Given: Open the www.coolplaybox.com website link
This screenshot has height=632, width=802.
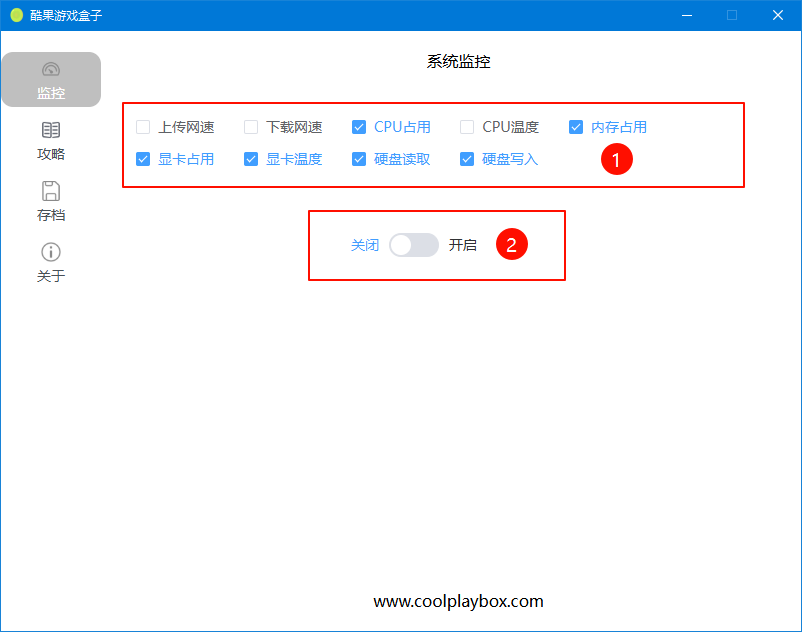Looking at the screenshot, I should click(x=458, y=601).
